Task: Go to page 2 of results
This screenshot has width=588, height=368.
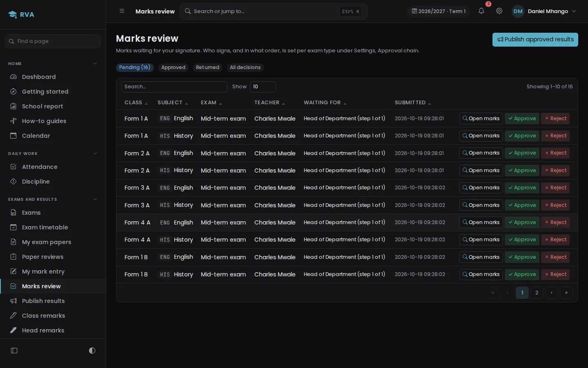Action: coord(537,293)
